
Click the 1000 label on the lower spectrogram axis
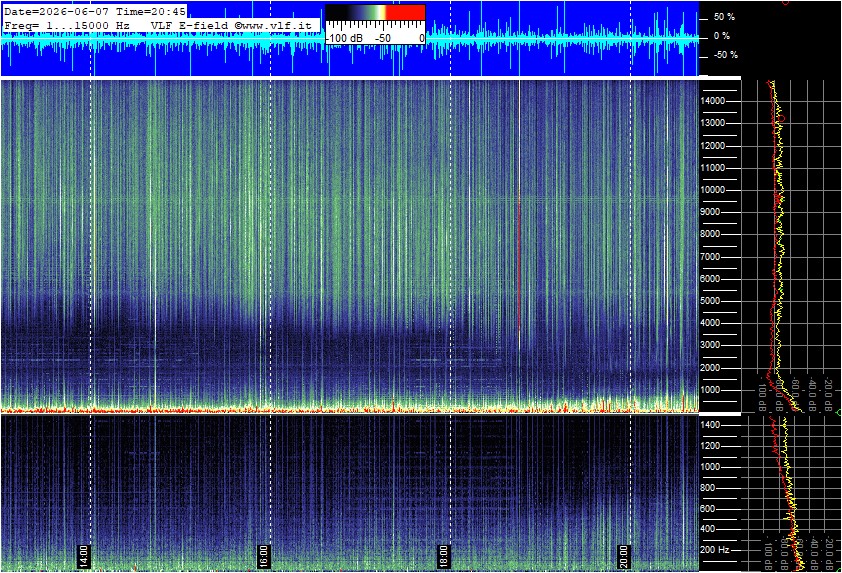(710, 467)
